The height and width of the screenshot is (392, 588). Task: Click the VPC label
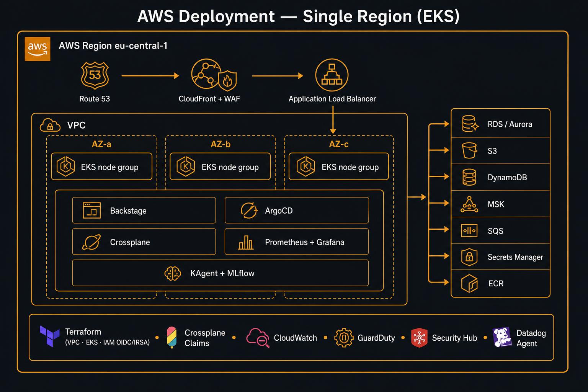[76, 125]
